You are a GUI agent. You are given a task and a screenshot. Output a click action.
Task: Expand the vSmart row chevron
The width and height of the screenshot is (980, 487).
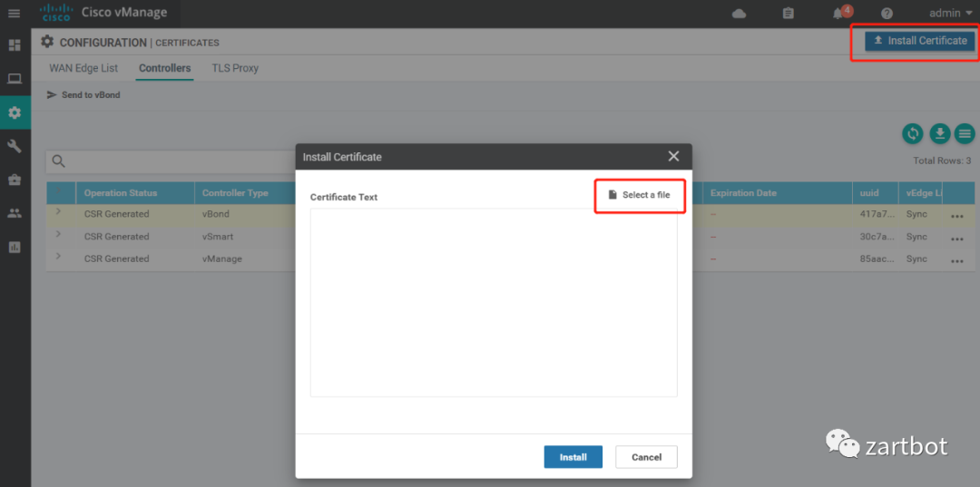pos(58,234)
